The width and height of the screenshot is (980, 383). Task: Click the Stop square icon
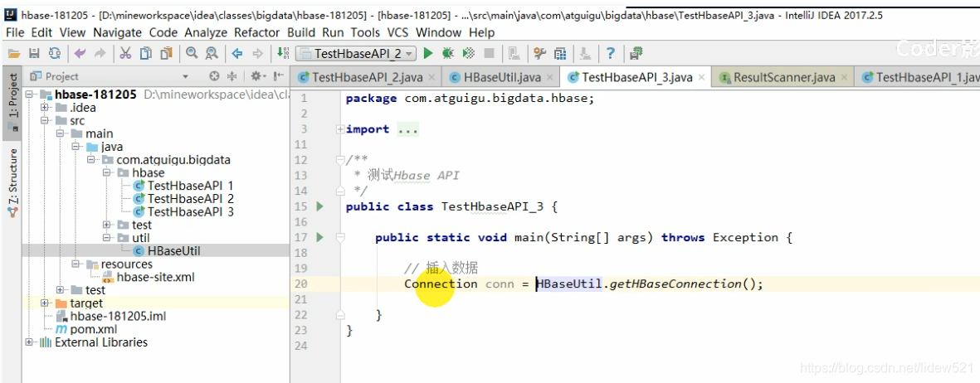tap(490, 54)
